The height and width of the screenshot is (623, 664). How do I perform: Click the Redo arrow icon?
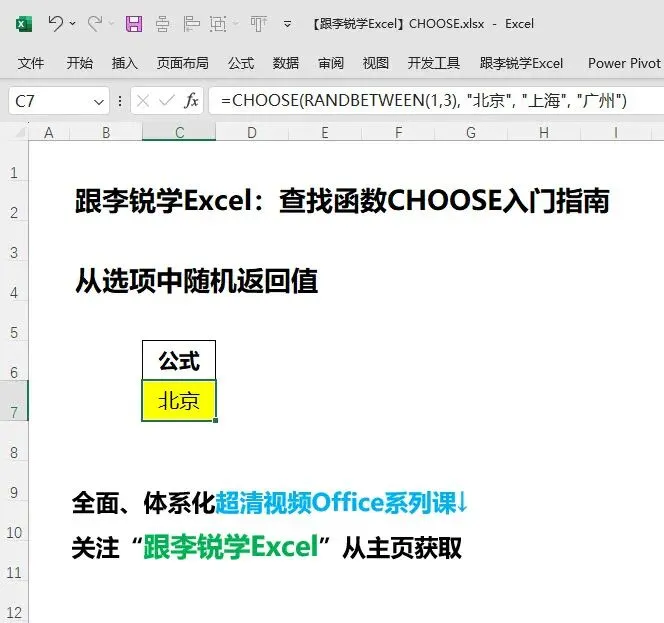pos(95,23)
